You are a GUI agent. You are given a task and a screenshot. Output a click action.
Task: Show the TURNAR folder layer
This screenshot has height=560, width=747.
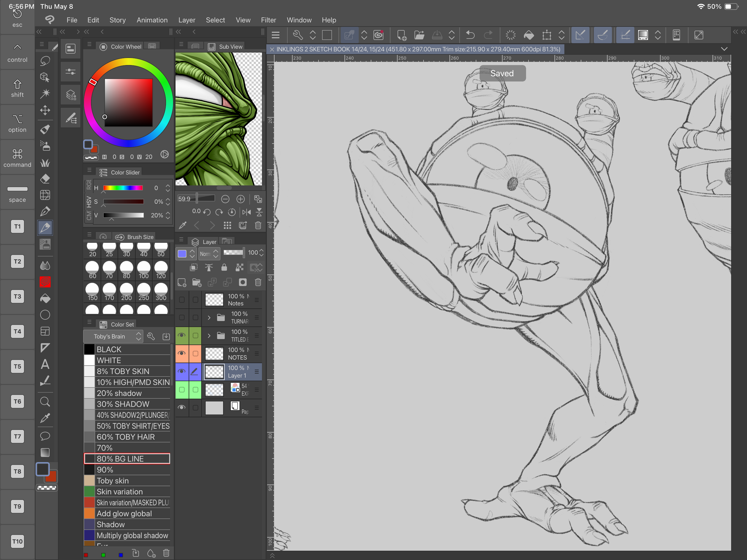coord(182,317)
